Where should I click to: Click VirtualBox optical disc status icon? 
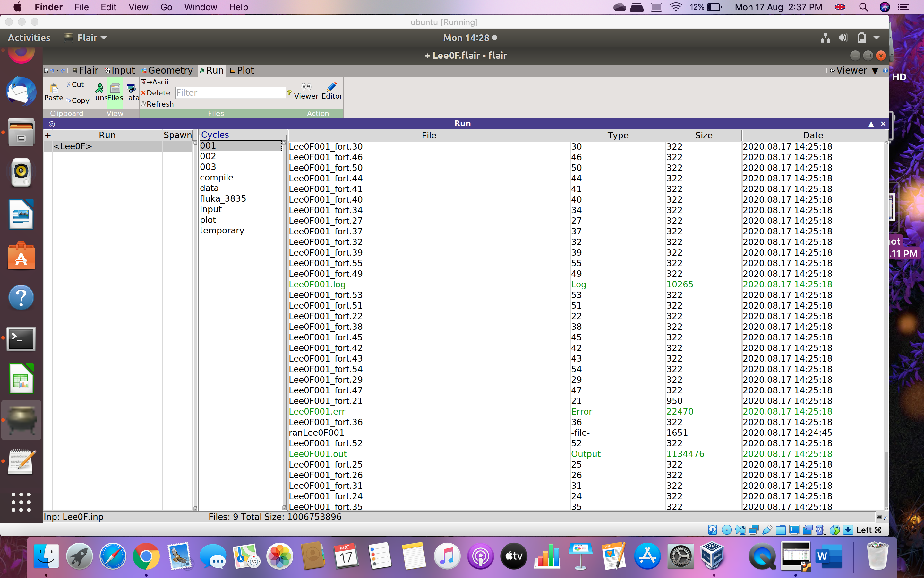pyautogui.click(x=727, y=530)
